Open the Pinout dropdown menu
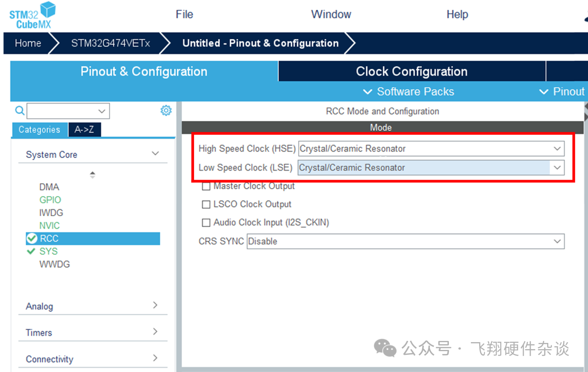This screenshot has height=372, width=588. [x=562, y=92]
